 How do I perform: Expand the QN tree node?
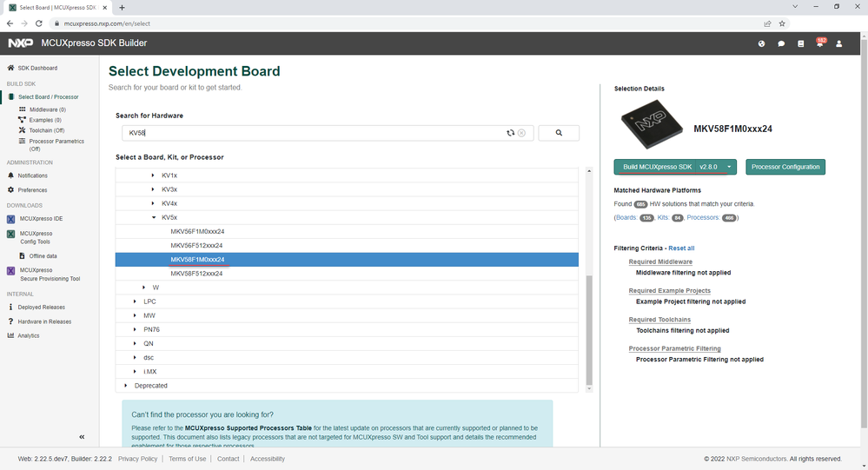coord(135,344)
